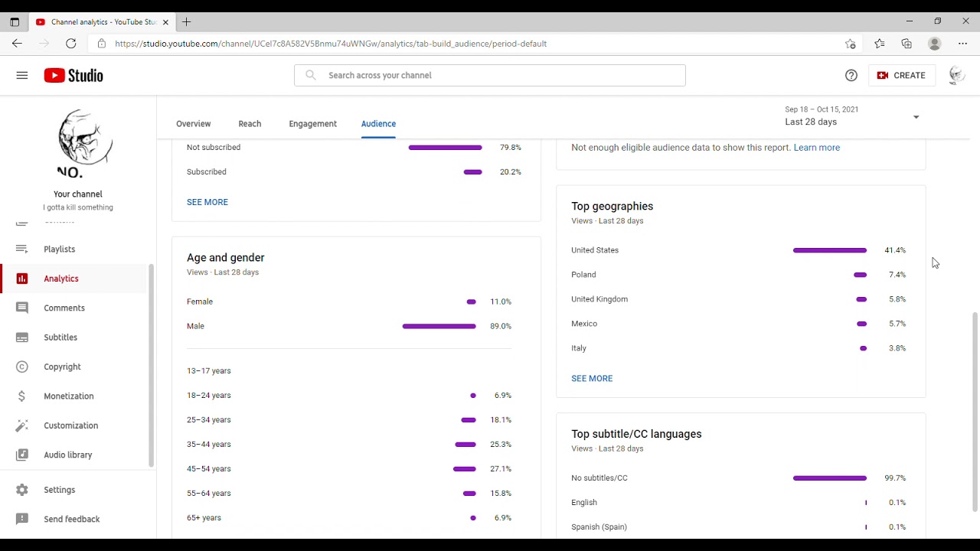This screenshot has height=551, width=980.
Task: Click the Your channel label
Action: [x=78, y=194]
